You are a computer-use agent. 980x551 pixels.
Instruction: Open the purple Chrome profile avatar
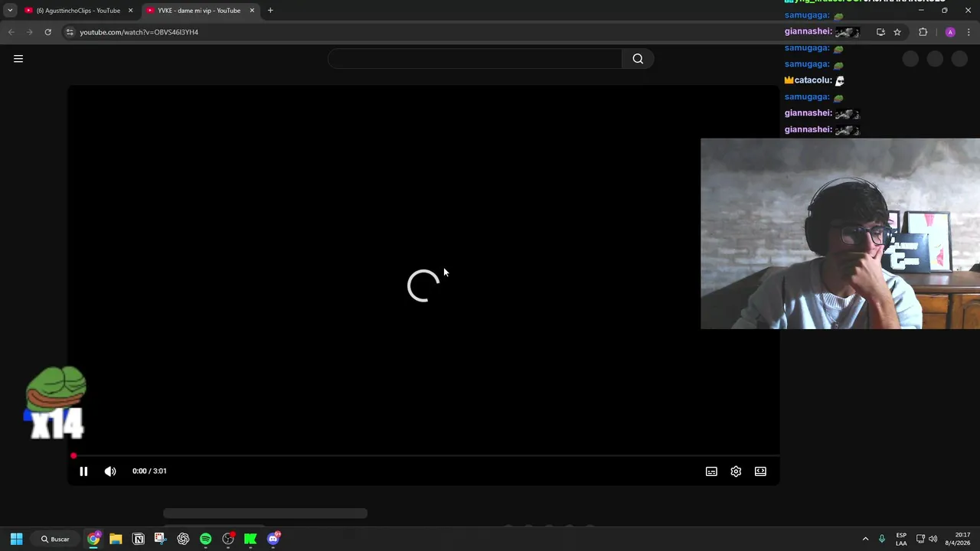coord(950,32)
